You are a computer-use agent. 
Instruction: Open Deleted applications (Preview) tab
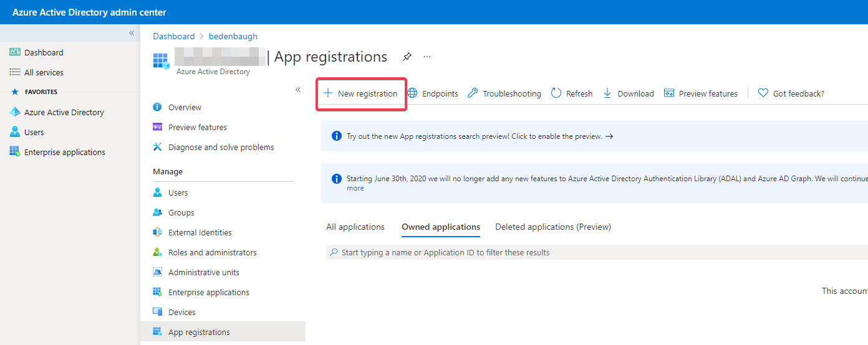coord(553,227)
